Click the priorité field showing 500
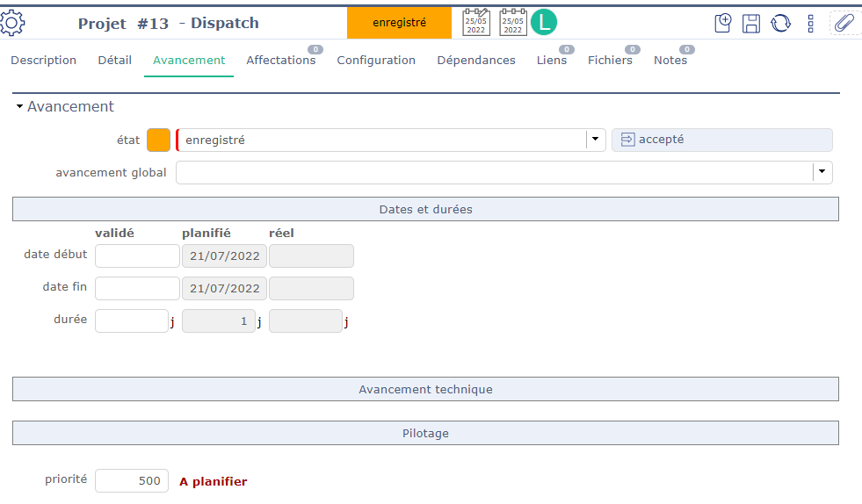This screenshot has width=862, height=504. tap(131, 480)
